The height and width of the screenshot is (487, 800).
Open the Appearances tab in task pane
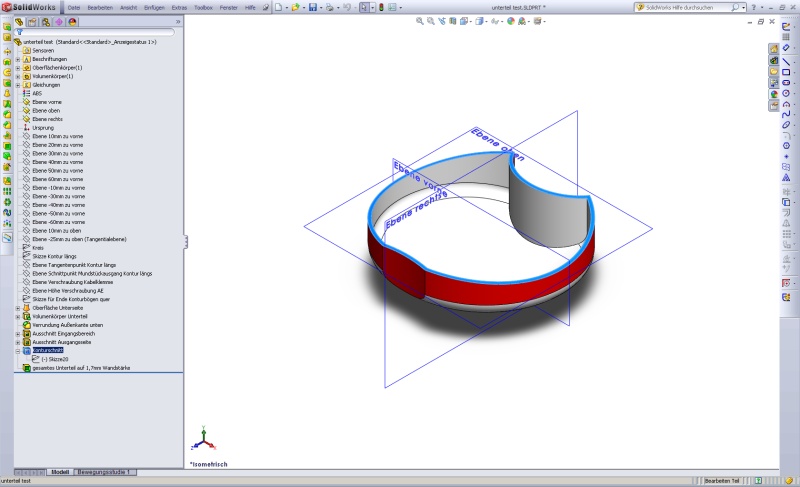point(774,95)
